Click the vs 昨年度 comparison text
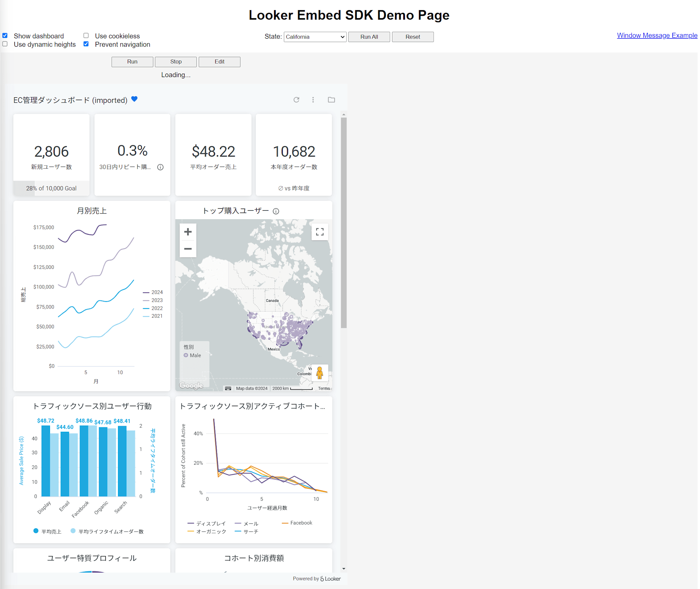Screen dimensions: 700x589 point(295,189)
